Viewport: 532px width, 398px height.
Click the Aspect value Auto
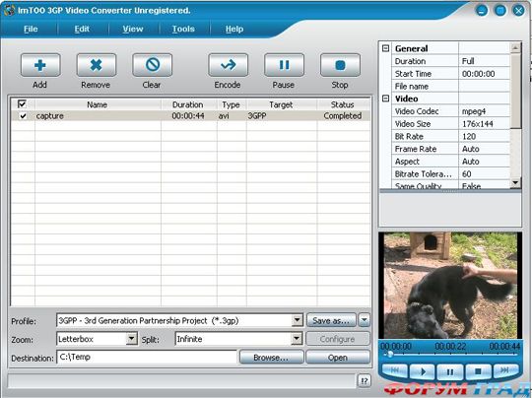(484, 162)
